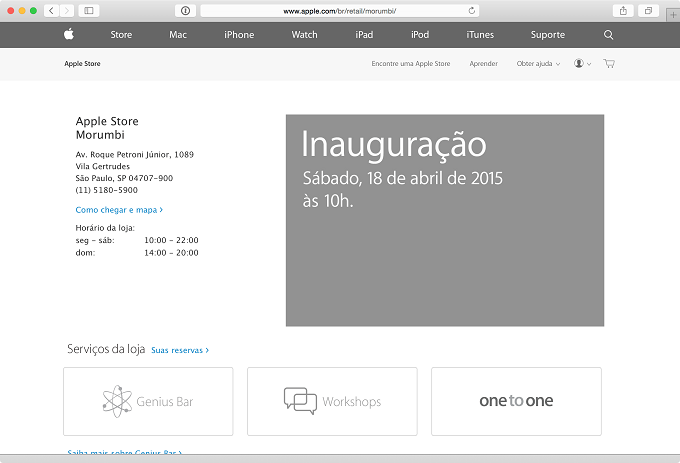Open the Suas reservas link
Image resolution: width=680 pixels, height=463 pixels.
[x=180, y=350]
